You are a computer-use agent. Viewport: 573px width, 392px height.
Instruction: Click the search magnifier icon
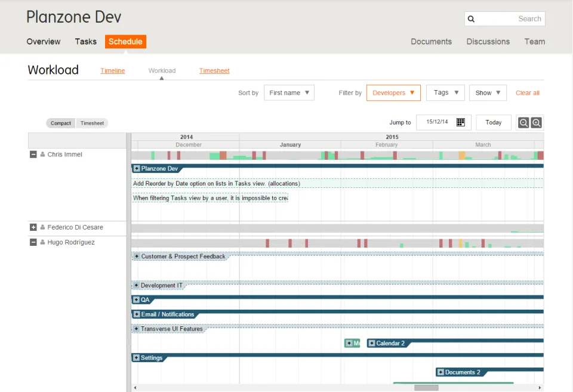pyautogui.click(x=471, y=19)
